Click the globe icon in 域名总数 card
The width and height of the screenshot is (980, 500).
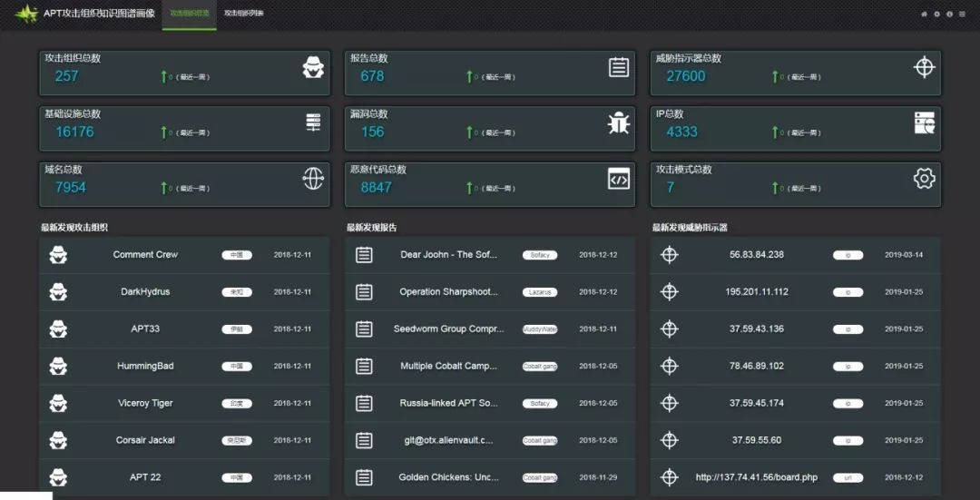pos(313,179)
